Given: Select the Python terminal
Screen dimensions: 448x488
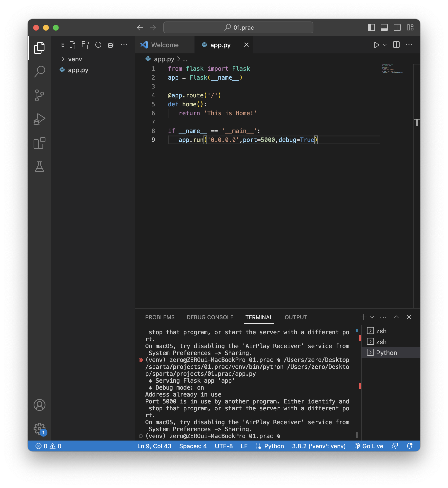Looking at the screenshot, I should [391, 353].
